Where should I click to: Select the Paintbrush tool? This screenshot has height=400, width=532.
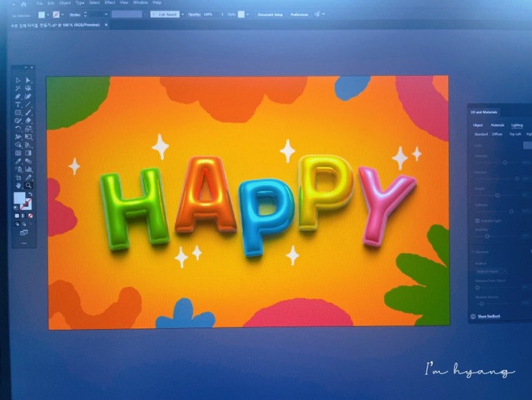(x=28, y=113)
